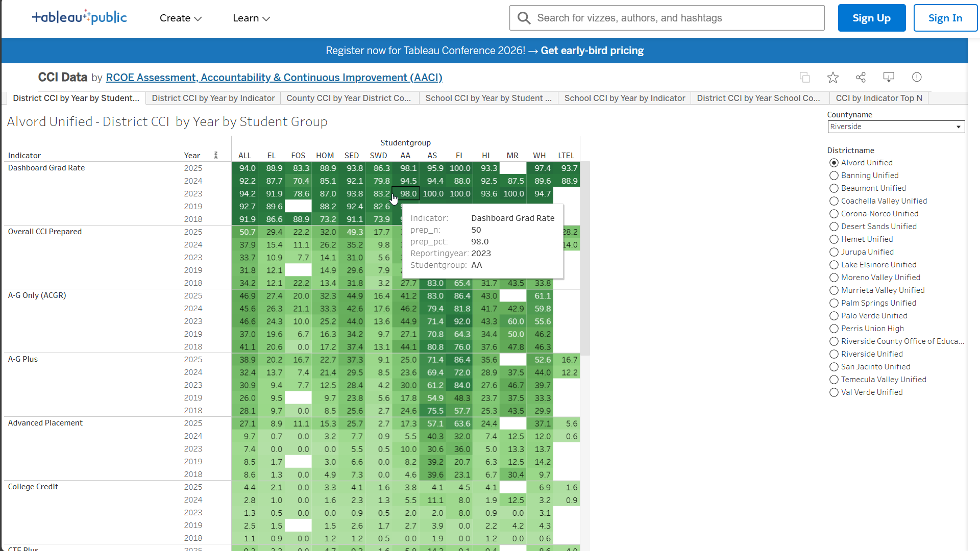980x551 pixels.
Task: Click the search magnifier icon
Action: click(524, 18)
